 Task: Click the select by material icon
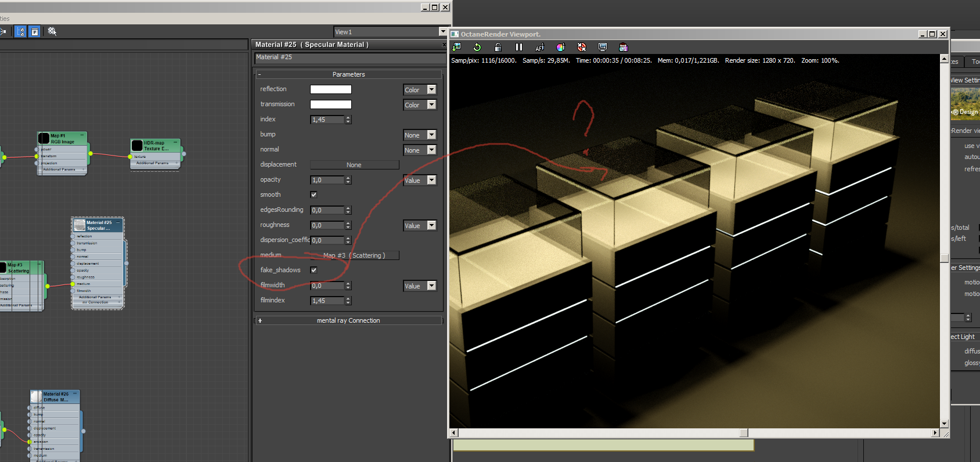pos(52,31)
